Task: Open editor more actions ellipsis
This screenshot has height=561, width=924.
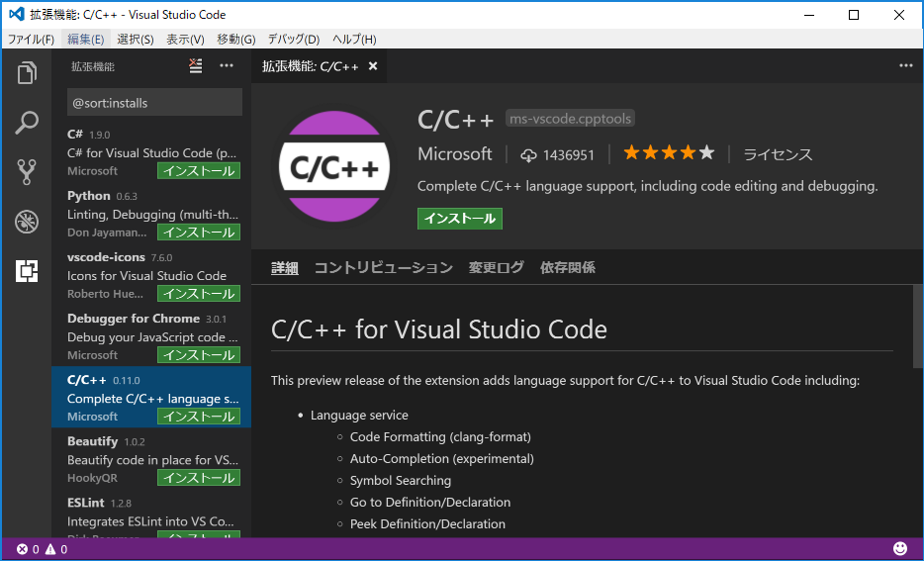Action: pyautogui.click(x=906, y=65)
